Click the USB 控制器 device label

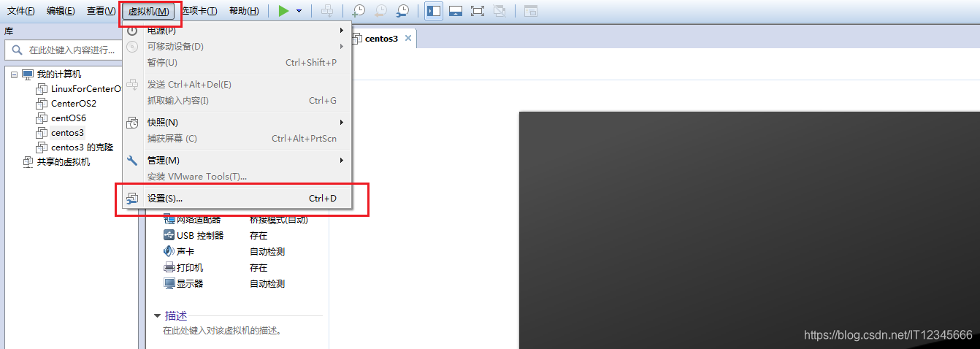tap(200, 235)
